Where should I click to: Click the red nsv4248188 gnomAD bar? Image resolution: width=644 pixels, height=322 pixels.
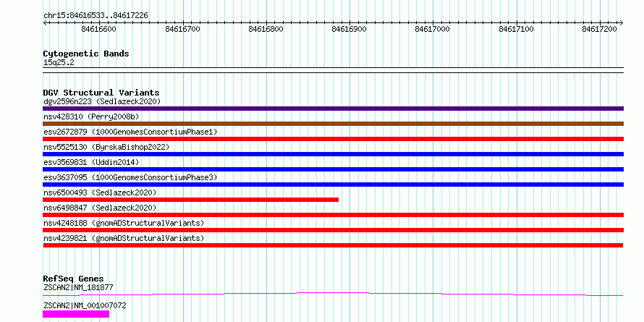click(333, 230)
